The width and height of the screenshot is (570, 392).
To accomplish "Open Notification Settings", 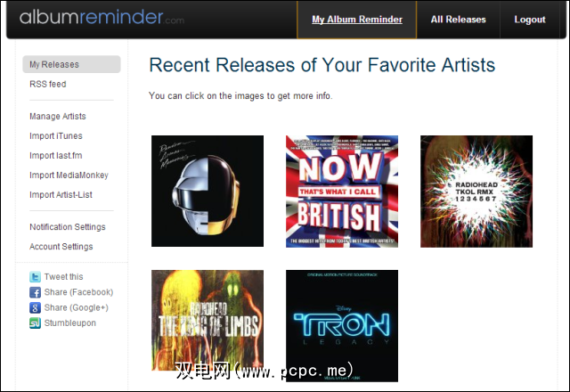I will (x=68, y=227).
